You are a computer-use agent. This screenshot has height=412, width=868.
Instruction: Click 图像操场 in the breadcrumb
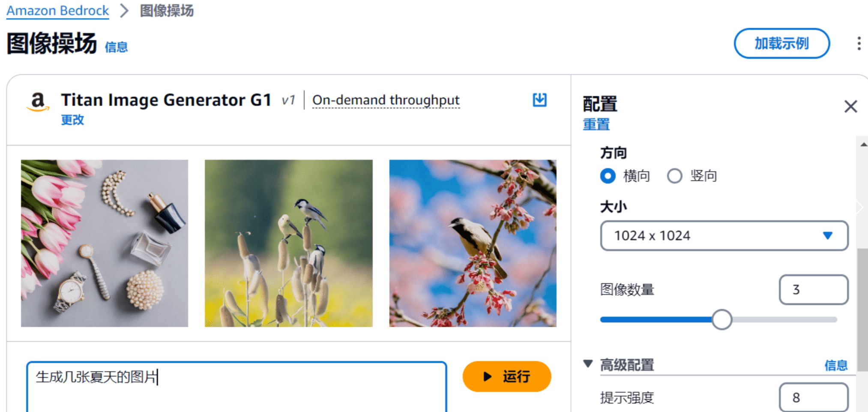pyautogui.click(x=167, y=11)
